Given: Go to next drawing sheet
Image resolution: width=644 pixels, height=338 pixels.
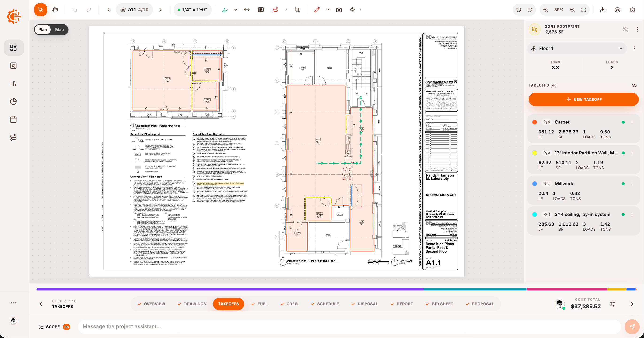Looking at the screenshot, I should (x=161, y=10).
